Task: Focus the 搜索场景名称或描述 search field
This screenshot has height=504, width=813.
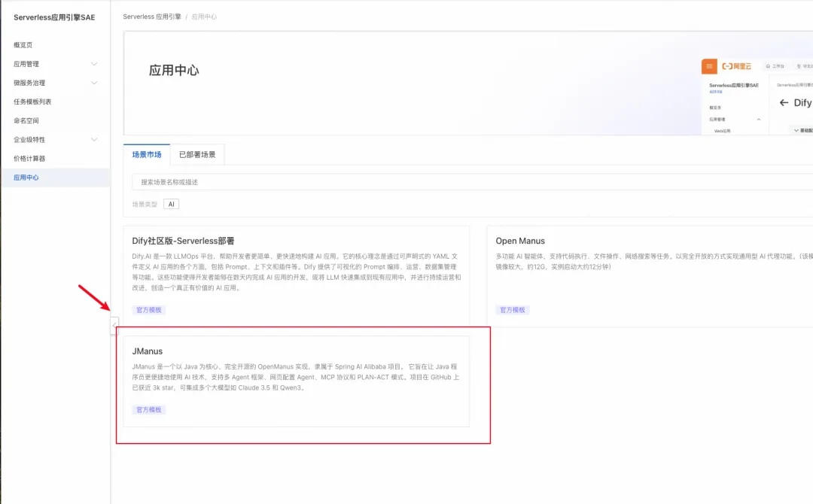Action: click(x=472, y=182)
